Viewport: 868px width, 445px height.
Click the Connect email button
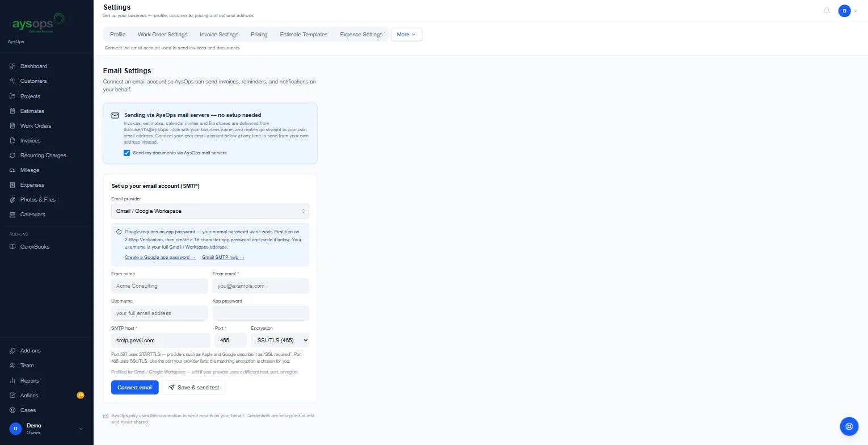tap(135, 388)
